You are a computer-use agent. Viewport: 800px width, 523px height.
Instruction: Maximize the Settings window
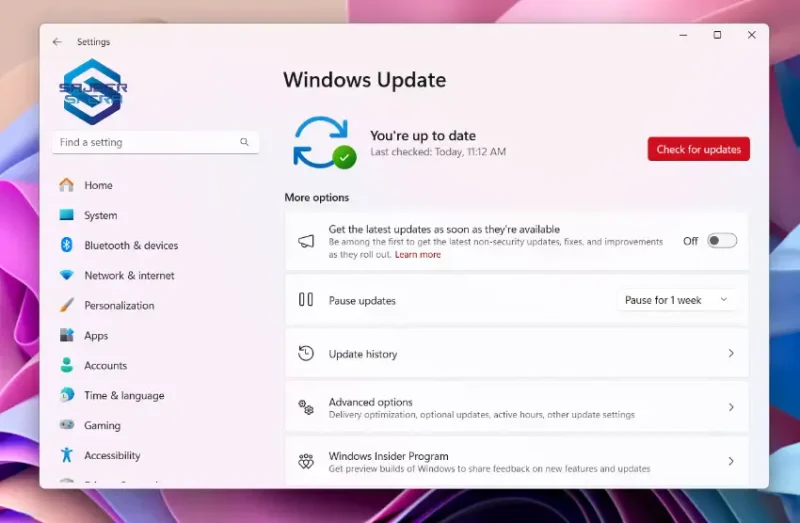(717, 35)
